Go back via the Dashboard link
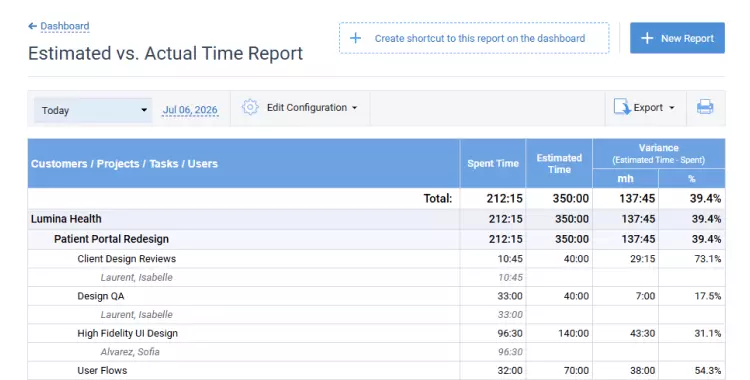 65,26
